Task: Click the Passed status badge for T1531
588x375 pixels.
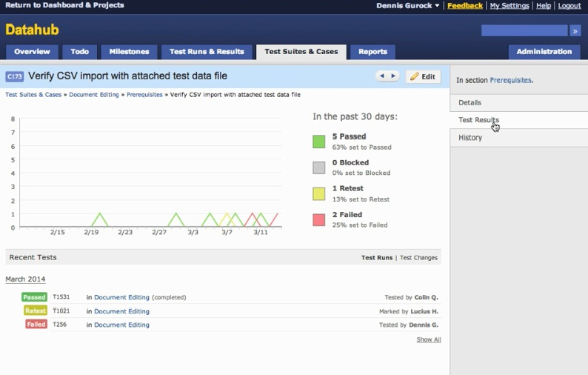Action: coord(34,297)
